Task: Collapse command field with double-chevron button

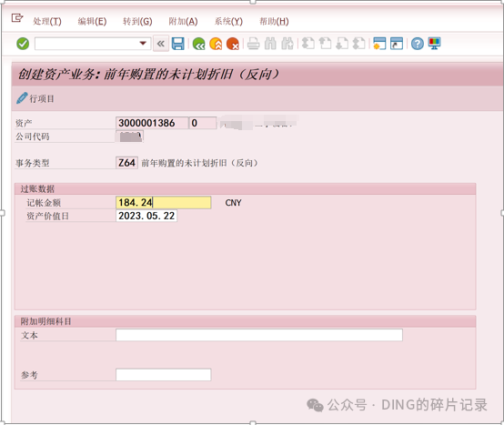Action: tap(161, 44)
